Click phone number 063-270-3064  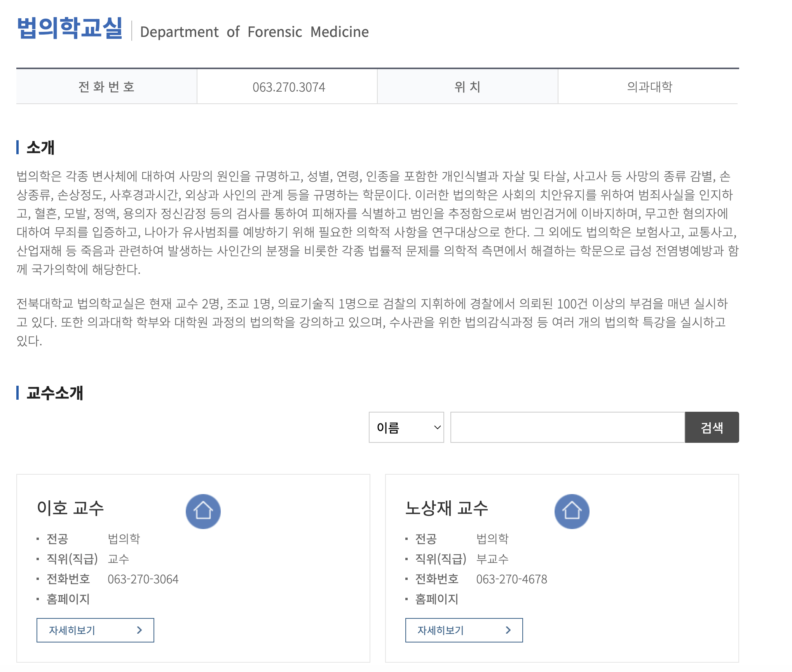(143, 579)
